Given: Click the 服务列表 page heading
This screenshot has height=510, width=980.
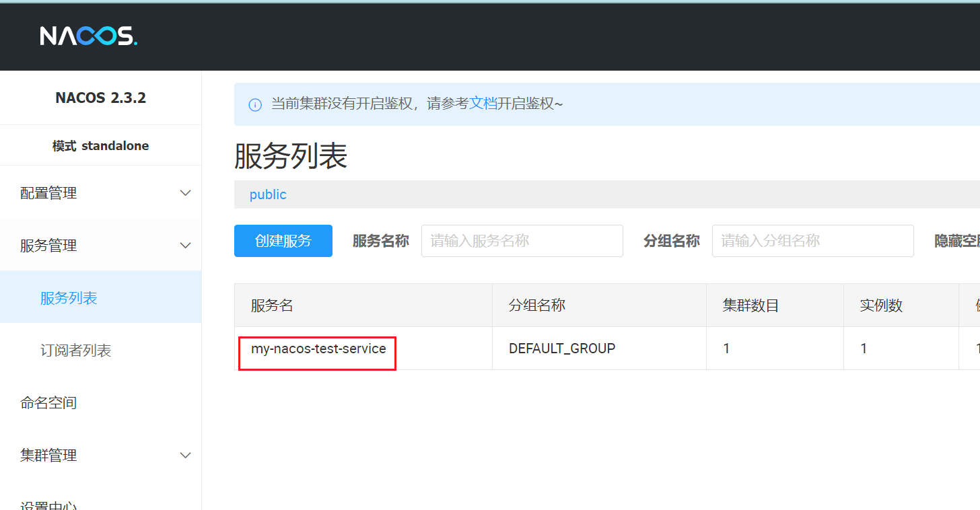Looking at the screenshot, I should (291, 156).
